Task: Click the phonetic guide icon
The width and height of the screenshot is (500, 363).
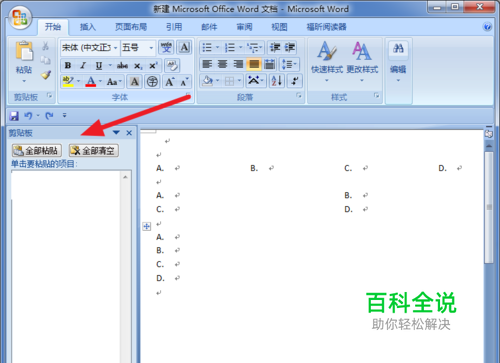Action: click(166, 48)
